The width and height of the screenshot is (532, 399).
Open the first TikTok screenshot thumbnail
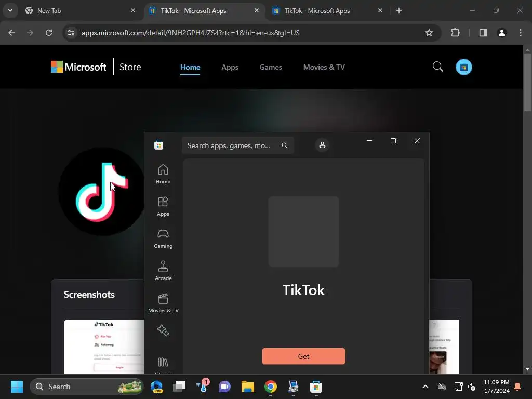click(104, 347)
